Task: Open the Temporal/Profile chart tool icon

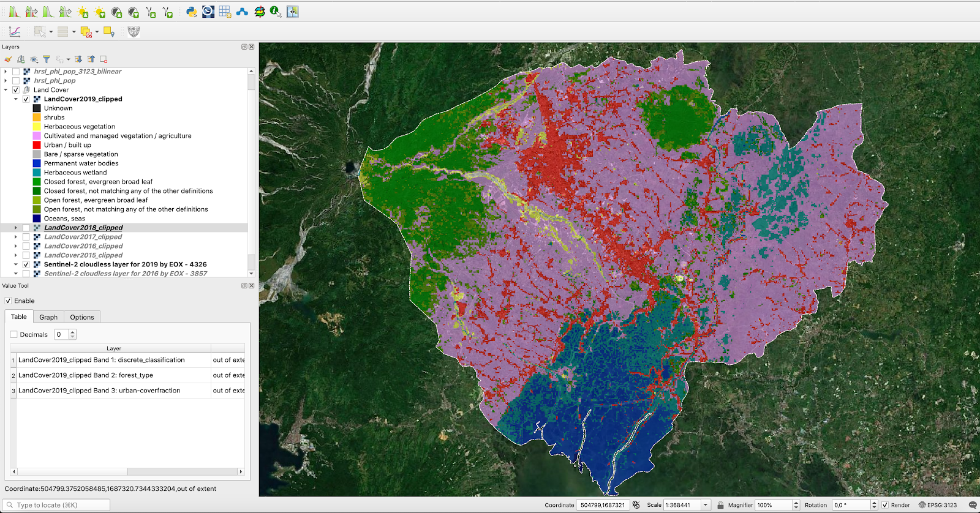Action: (x=15, y=32)
